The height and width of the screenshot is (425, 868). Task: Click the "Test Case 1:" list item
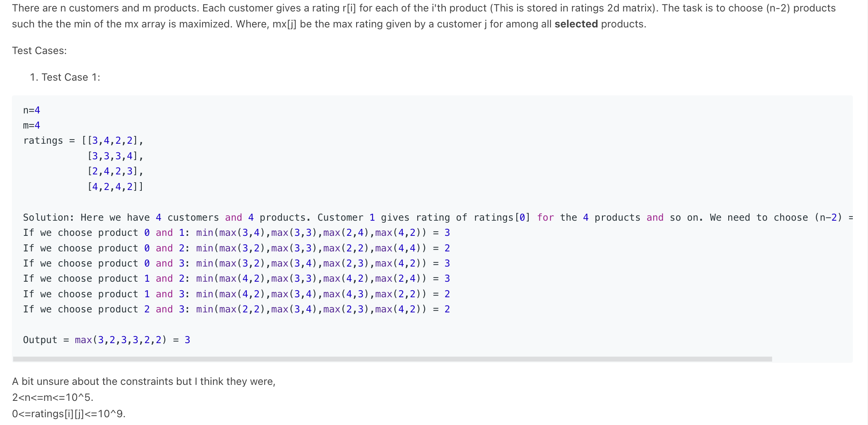[70, 77]
